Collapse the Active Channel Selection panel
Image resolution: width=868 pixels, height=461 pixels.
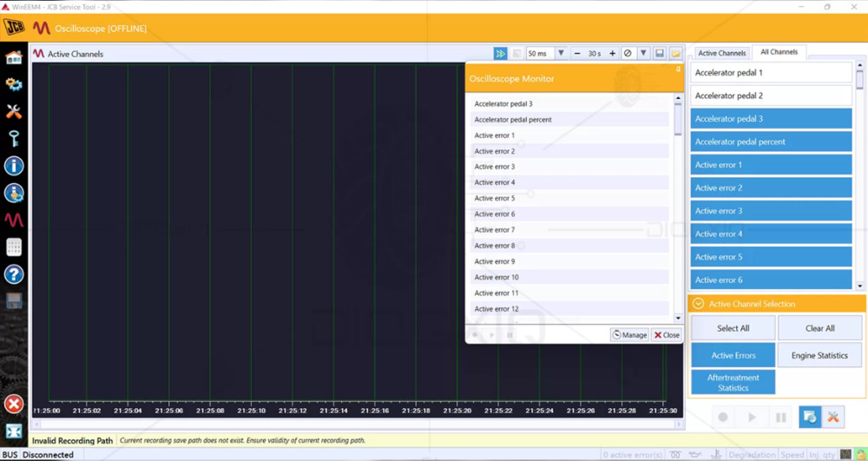(x=698, y=304)
